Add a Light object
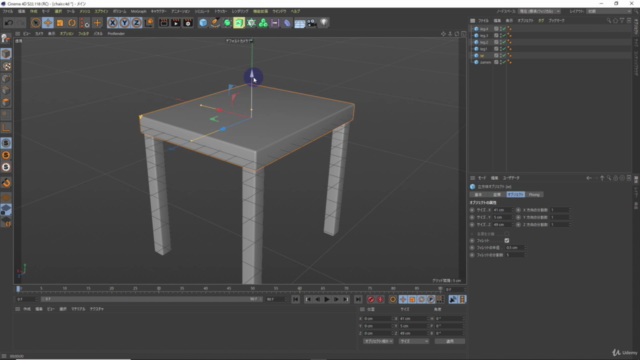Screen dimensions: 640x360 324,23
